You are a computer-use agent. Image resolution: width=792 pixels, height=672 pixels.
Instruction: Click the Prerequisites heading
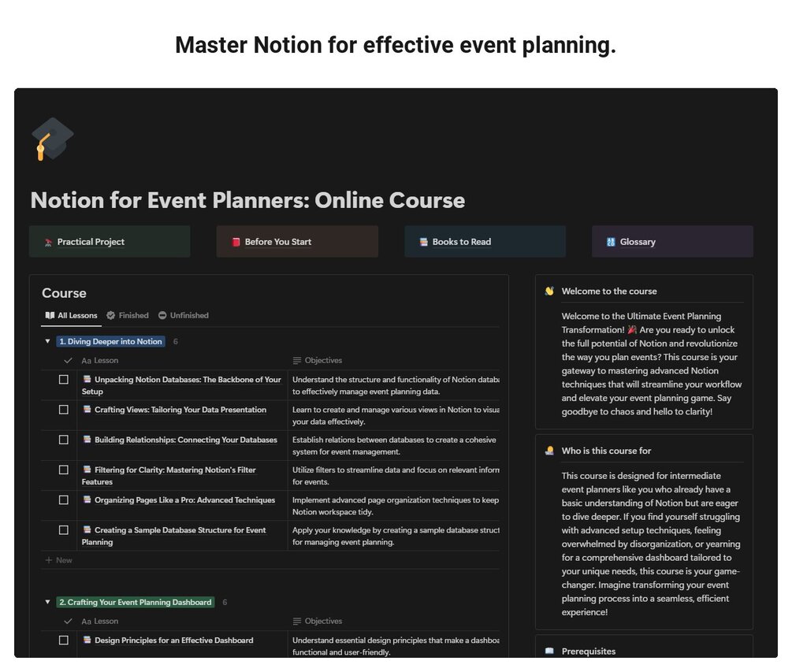coord(589,652)
